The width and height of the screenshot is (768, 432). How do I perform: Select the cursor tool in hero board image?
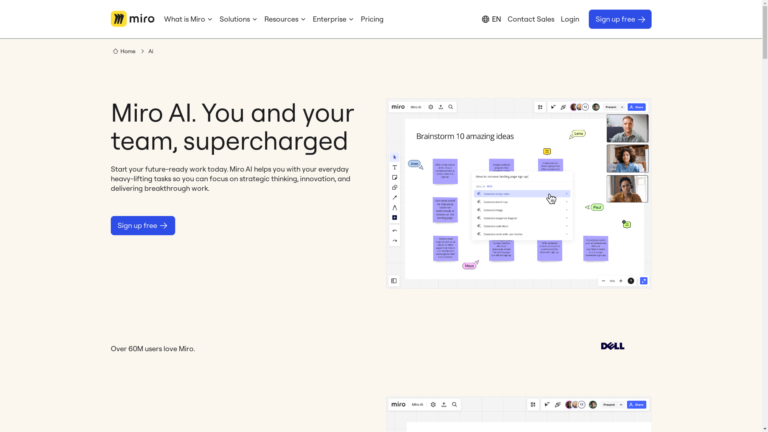click(394, 157)
